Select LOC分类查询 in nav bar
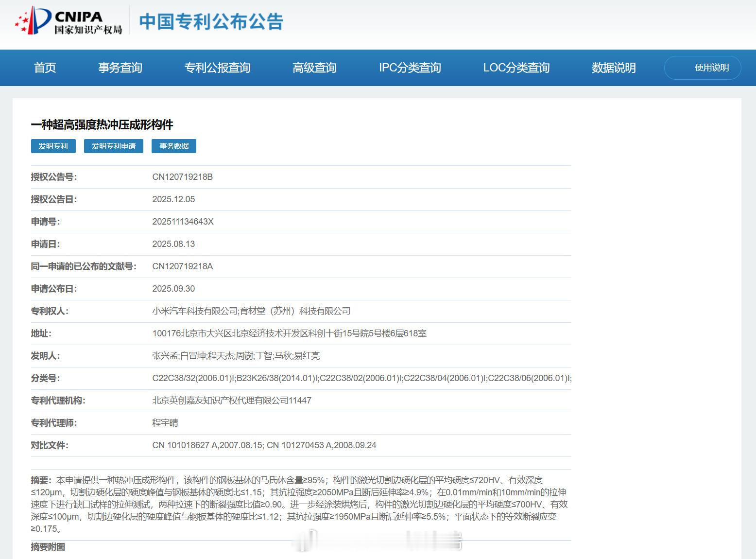This screenshot has width=756, height=559. [x=516, y=68]
